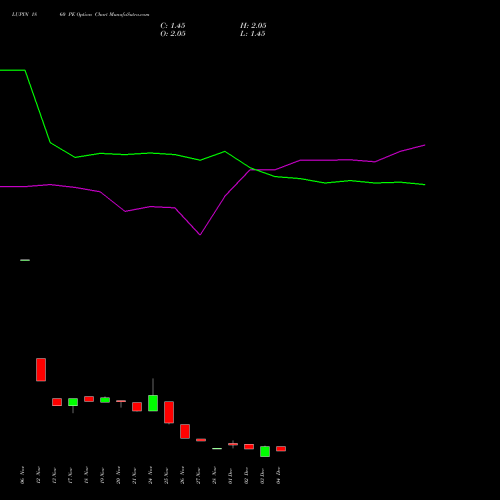Image resolution: width=500 pixels, height=500 pixels.
Task: Click the red candle on 25 Nov
Action: [169, 412]
